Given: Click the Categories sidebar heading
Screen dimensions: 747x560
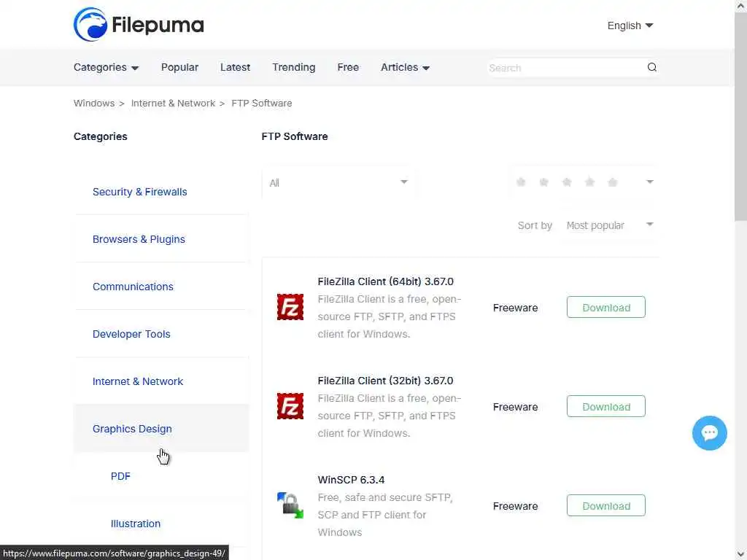Looking at the screenshot, I should (100, 136).
